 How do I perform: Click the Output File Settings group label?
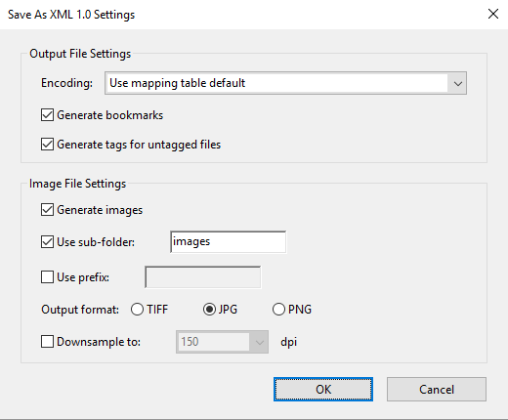[x=80, y=54]
